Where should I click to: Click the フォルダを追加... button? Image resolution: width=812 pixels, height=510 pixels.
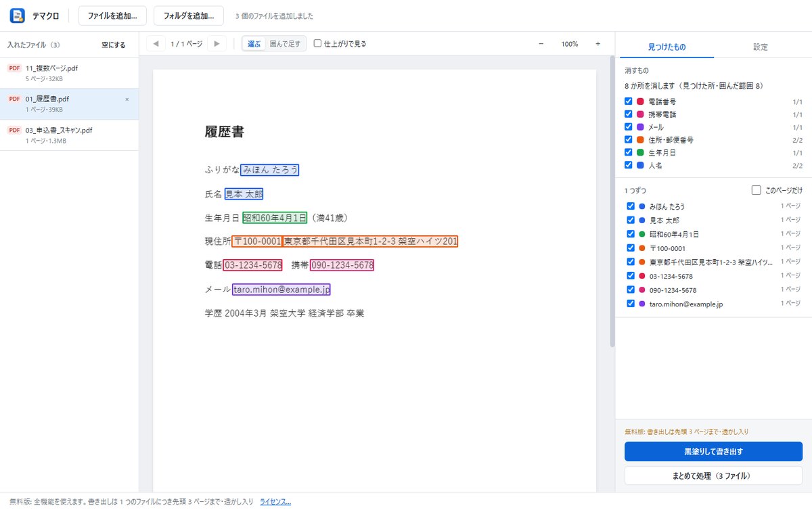189,16
